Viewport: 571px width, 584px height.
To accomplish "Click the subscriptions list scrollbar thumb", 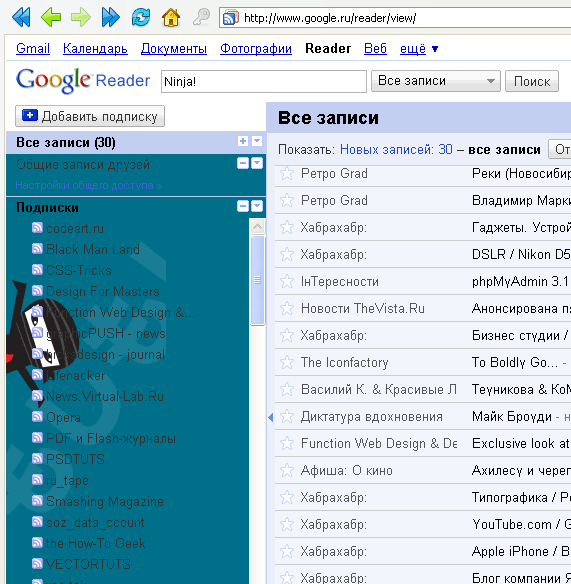I will click(x=257, y=280).
